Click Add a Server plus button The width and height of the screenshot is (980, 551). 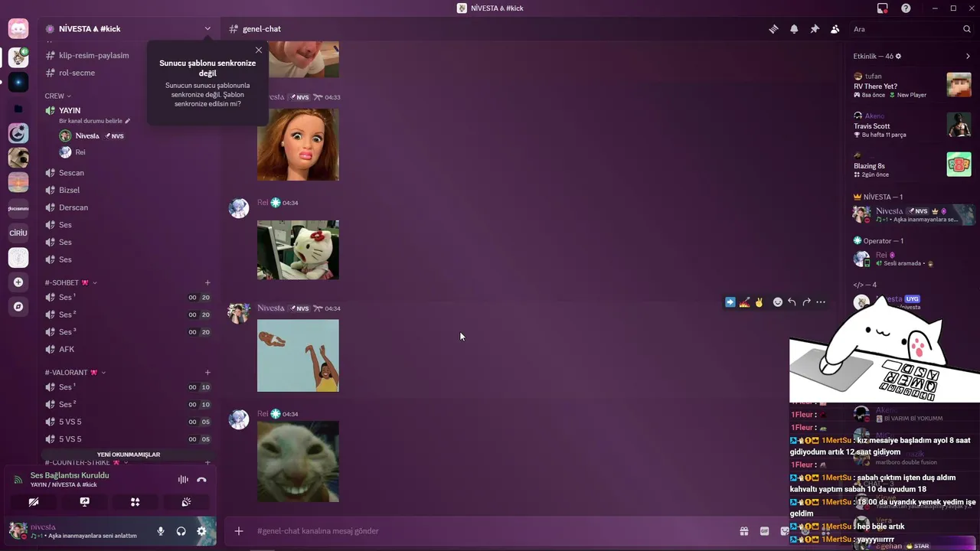pos(18,282)
